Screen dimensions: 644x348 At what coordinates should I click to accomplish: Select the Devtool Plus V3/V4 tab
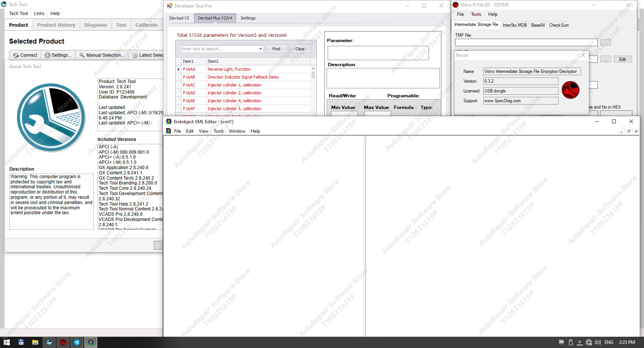pyautogui.click(x=215, y=18)
